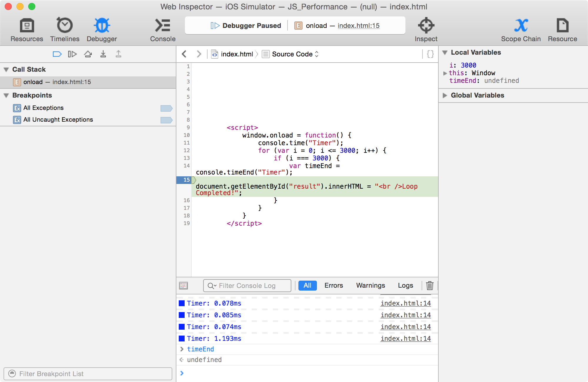Collapse the Local Variables section
The image size is (588, 382).
pos(445,53)
